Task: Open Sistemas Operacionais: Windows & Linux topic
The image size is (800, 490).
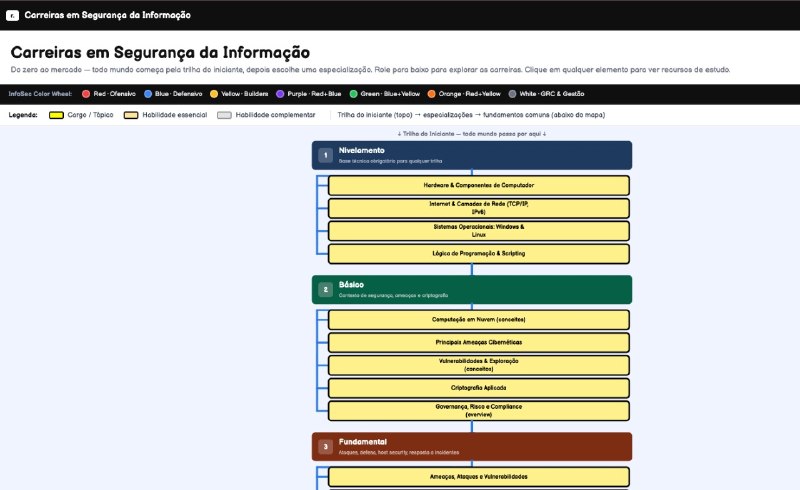Action: (479, 231)
